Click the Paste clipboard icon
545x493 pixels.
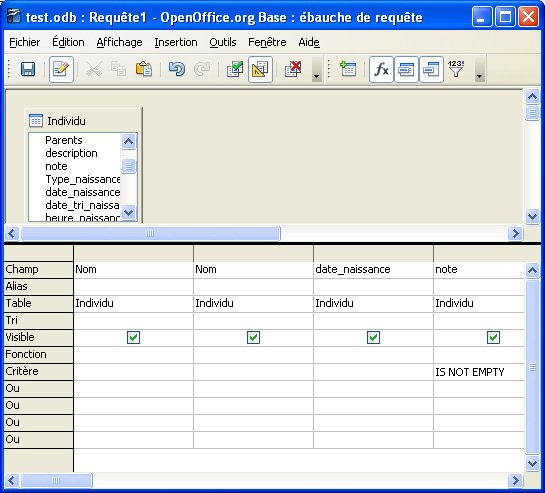coord(144,69)
